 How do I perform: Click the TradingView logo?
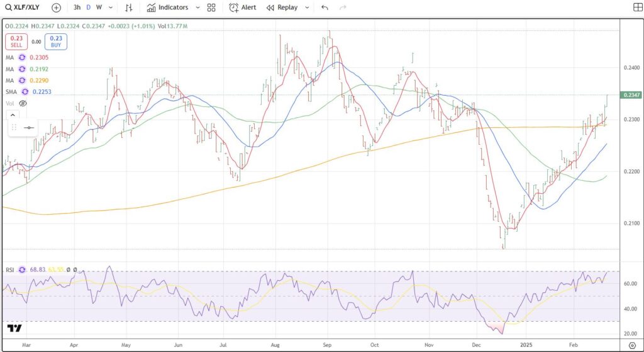click(x=14, y=328)
